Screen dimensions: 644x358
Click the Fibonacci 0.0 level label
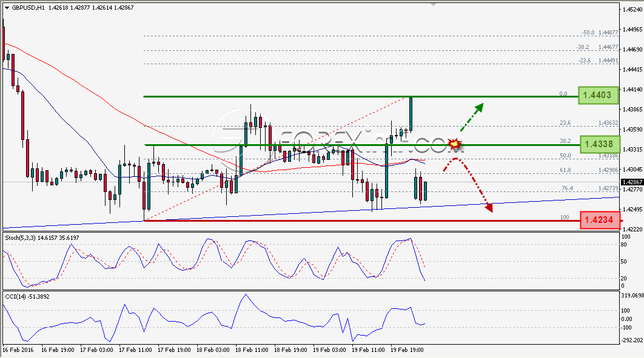563,94
